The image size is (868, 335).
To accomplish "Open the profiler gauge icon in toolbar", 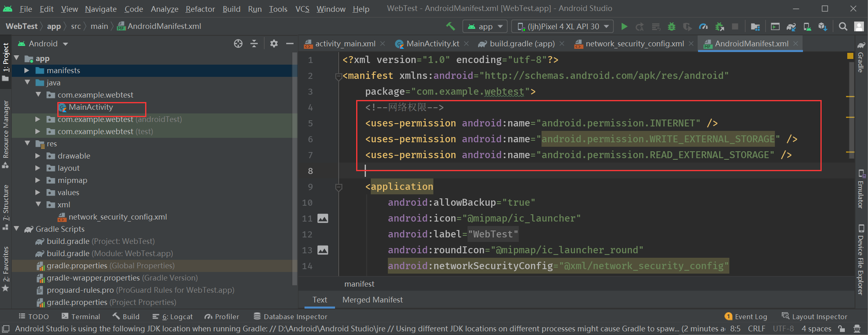I will coord(703,26).
